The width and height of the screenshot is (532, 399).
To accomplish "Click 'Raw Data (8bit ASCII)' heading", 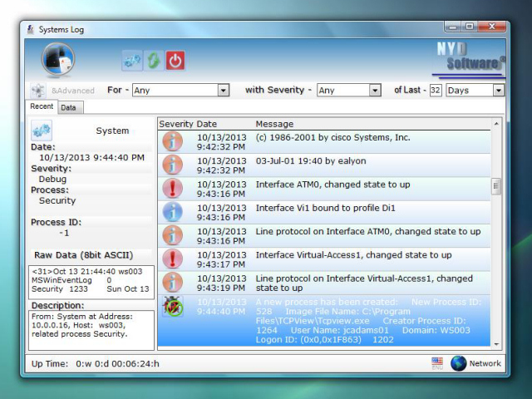I will [x=83, y=255].
